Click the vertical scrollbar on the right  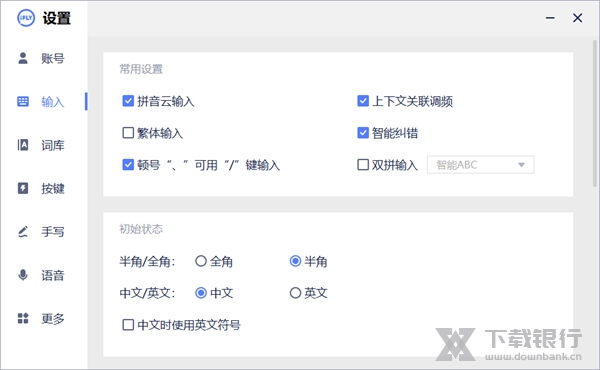[595, 113]
